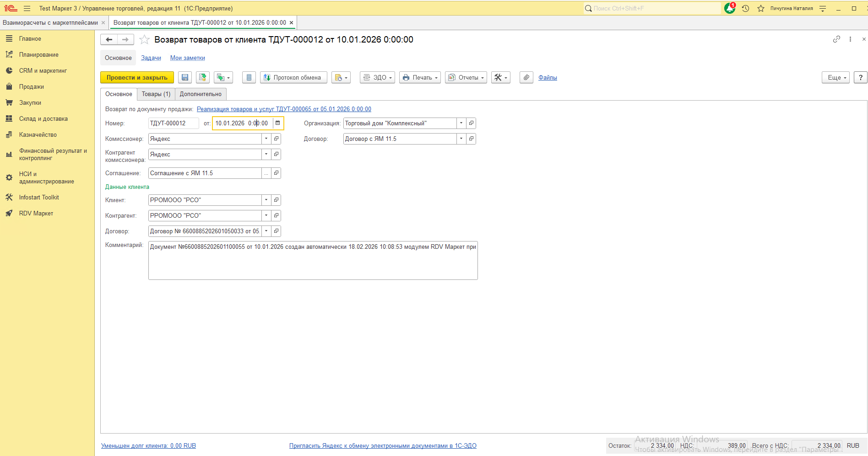
Task: Open Уменьшен долг клиента link
Action: pyautogui.click(x=148, y=445)
